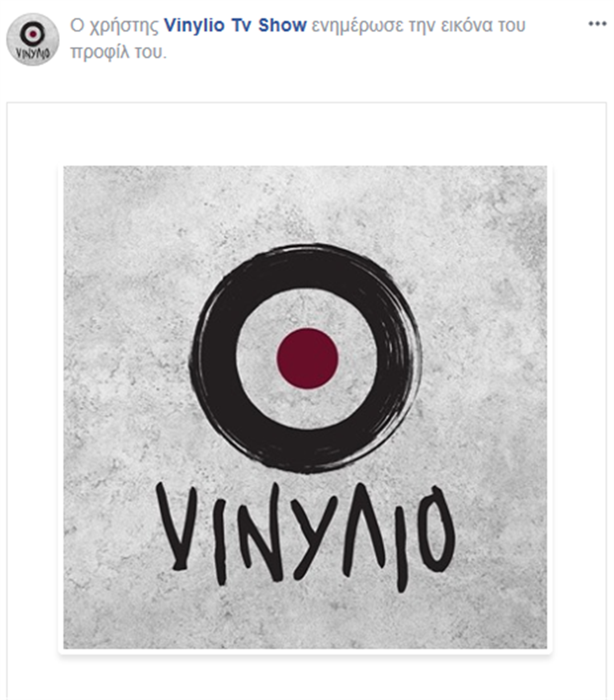The image size is (614, 700).
Task: Click the "Ο χρήστης" text in the header
Action: 114,25
